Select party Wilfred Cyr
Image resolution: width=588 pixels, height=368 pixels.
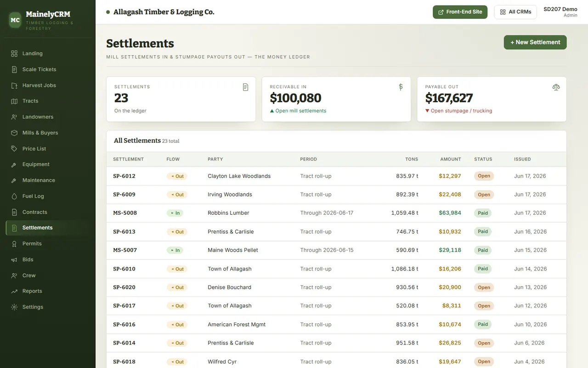coord(222,362)
